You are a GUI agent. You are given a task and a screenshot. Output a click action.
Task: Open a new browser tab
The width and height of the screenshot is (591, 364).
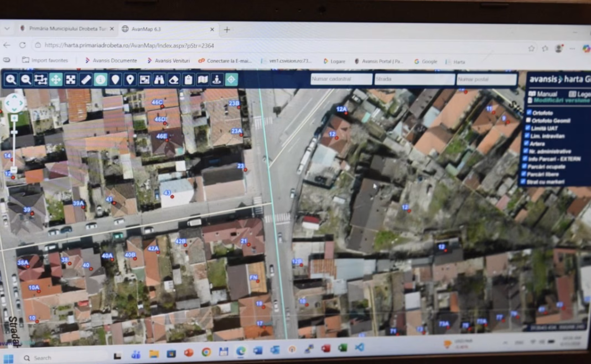pyautogui.click(x=227, y=30)
